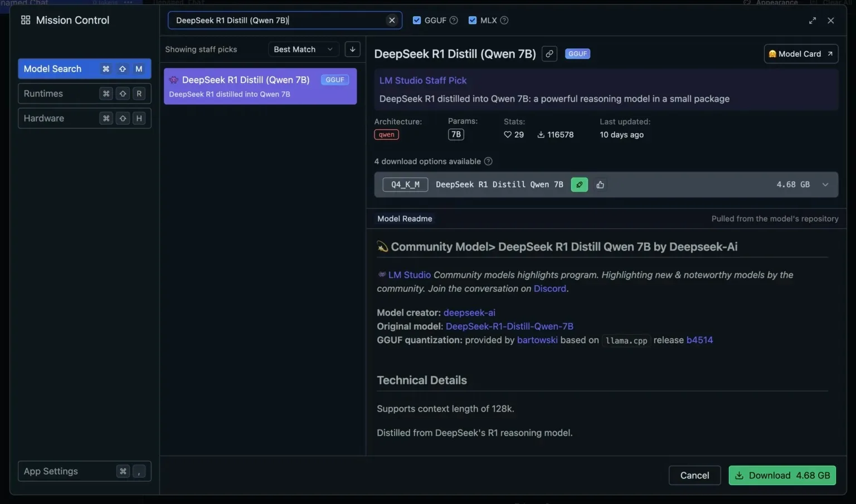Clear the search field with the X icon
Image resolution: width=856 pixels, height=504 pixels.
coord(392,21)
